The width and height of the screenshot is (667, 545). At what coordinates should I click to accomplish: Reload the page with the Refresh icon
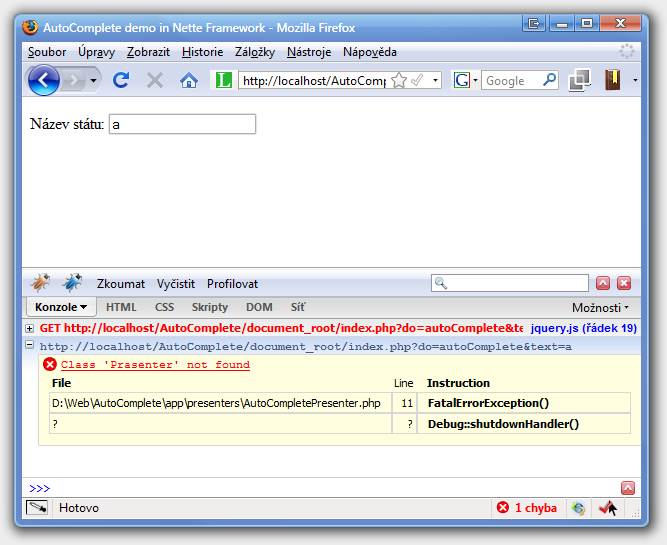pyautogui.click(x=121, y=80)
